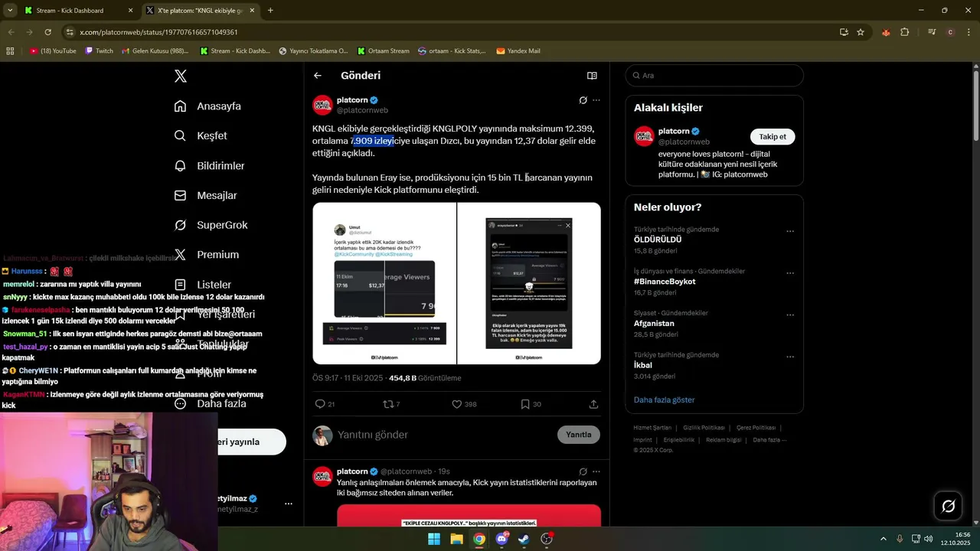Image resolution: width=980 pixels, height=551 pixels.
Task: Open right image of the post
Action: (x=529, y=283)
